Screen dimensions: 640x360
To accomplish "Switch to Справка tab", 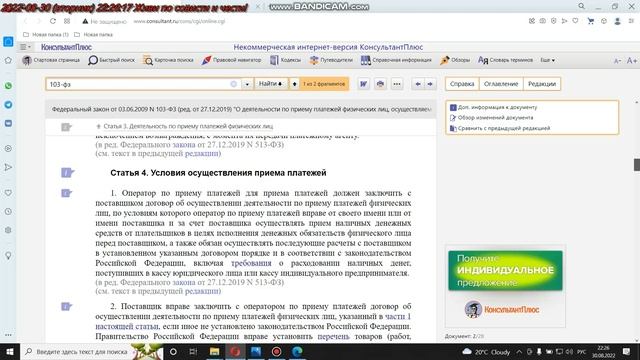I will coord(462,84).
